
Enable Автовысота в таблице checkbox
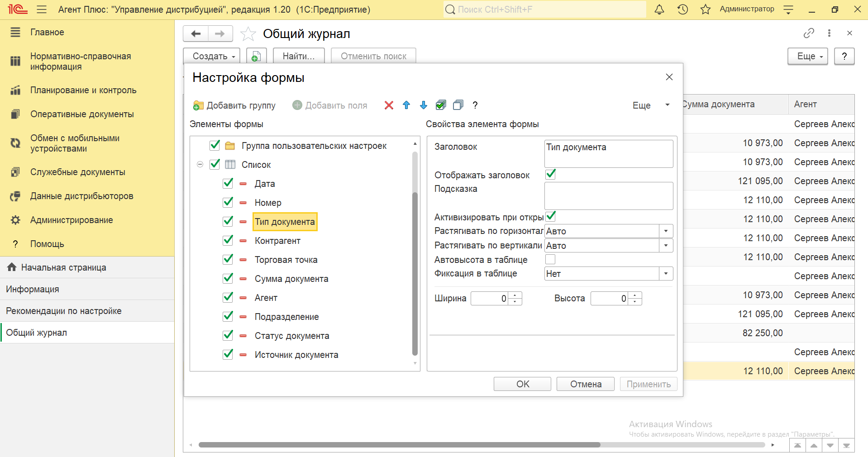[550, 259]
